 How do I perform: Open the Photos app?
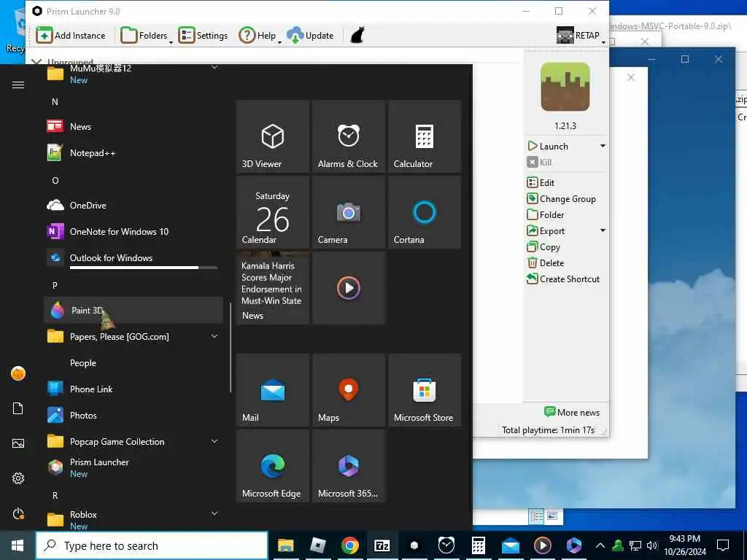point(133,415)
